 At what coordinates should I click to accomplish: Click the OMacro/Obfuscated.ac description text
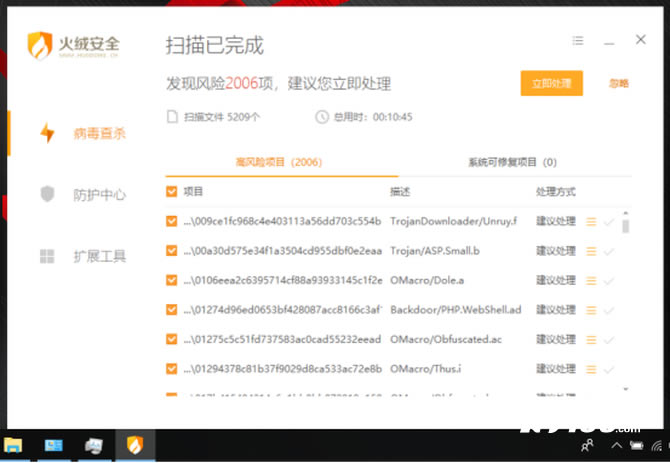[446, 339]
